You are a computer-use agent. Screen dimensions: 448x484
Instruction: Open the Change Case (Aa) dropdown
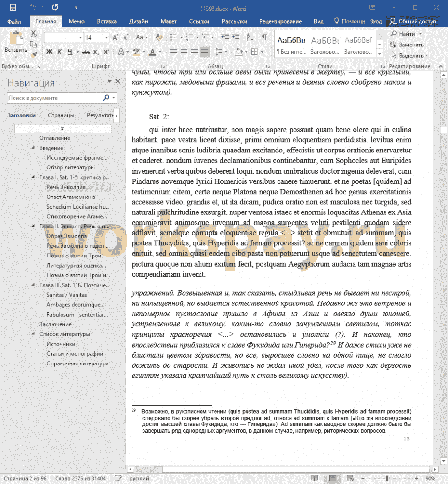click(141, 38)
